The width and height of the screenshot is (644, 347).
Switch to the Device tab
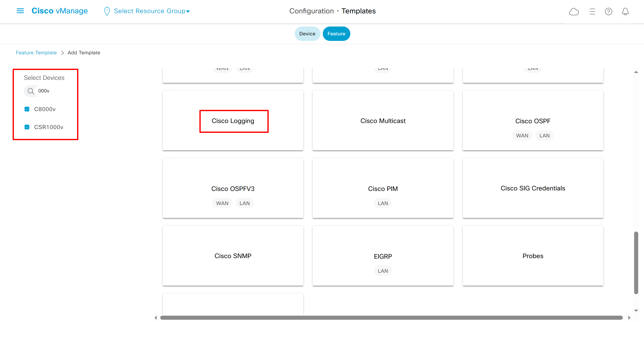coord(307,34)
